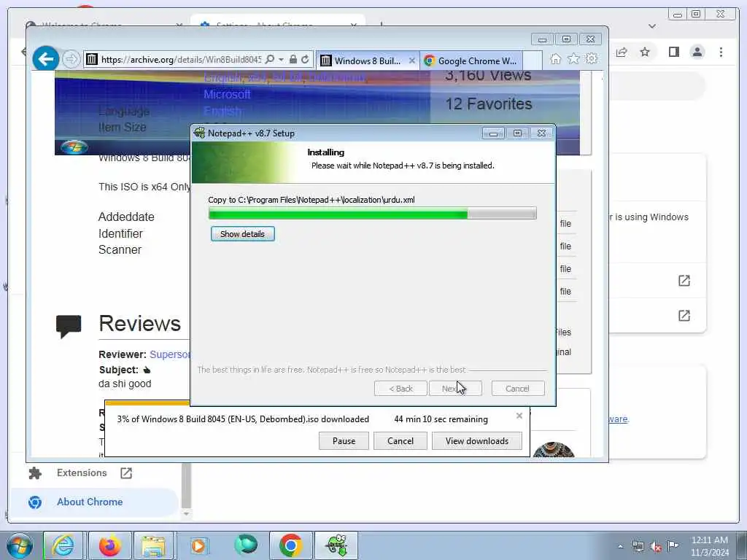Refresh the archive.org page in IE
This screenshot has height=560, width=747.
pos(305,59)
